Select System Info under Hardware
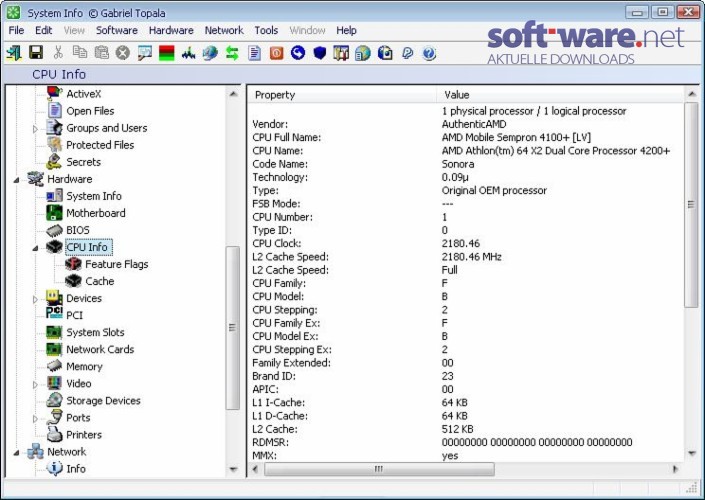The width and height of the screenshot is (705, 500). pos(94,196)
